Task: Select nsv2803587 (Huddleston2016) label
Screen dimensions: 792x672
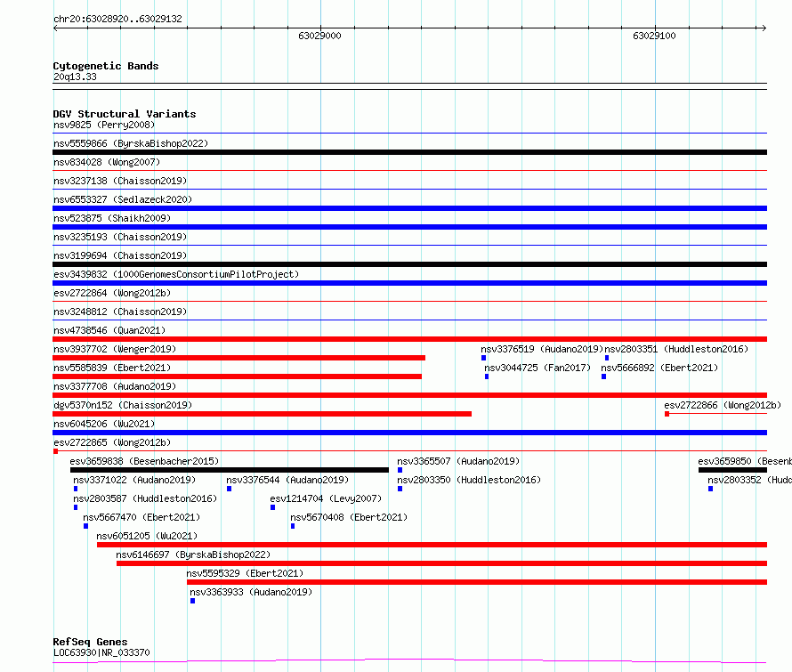Action: pos(145,498)
